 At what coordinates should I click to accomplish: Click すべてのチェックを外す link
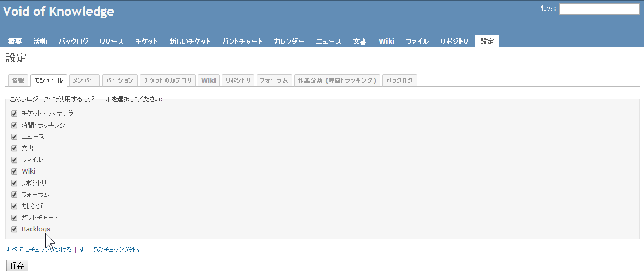pyautogui.click(x=110, y=250)
